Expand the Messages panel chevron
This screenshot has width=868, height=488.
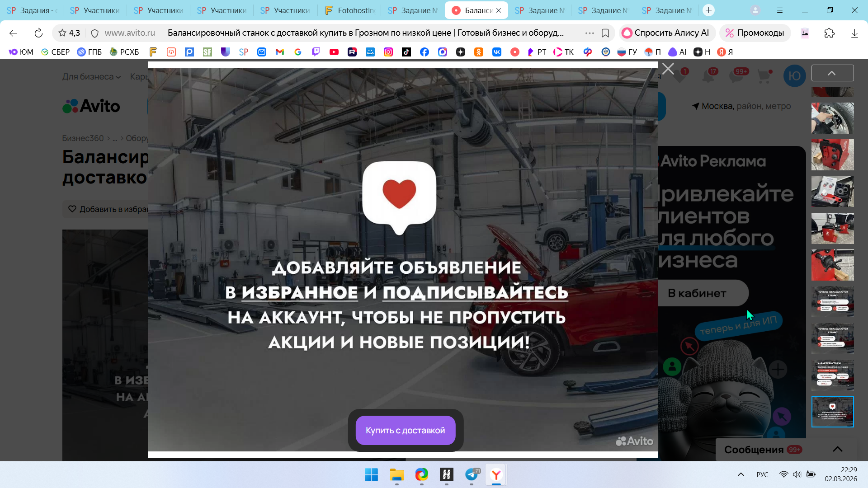(837, 449)
